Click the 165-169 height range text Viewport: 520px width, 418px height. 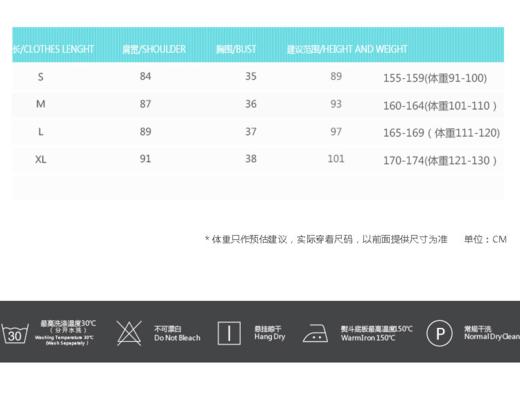click(x=442, y=133)
